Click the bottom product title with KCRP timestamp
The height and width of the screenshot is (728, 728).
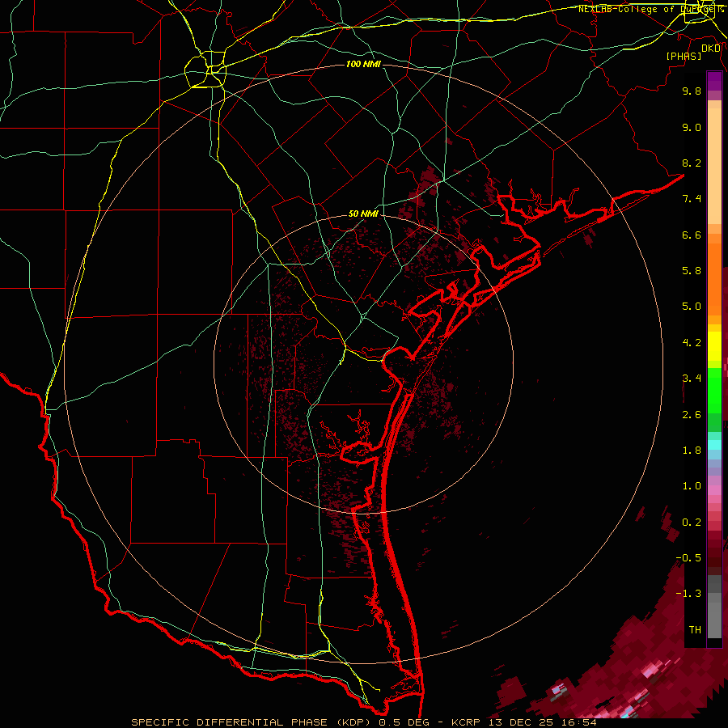[x=364, y=722]
